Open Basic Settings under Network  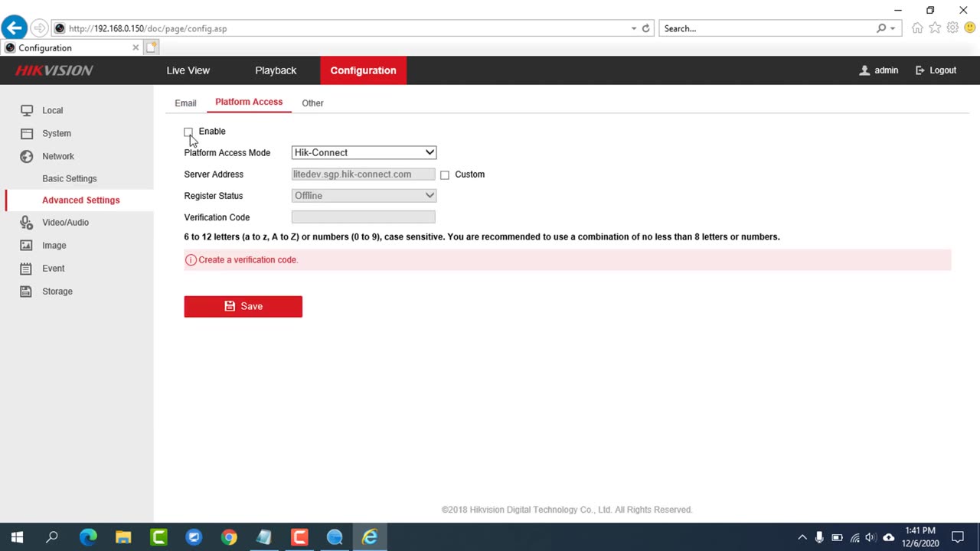tap(70, 178)
